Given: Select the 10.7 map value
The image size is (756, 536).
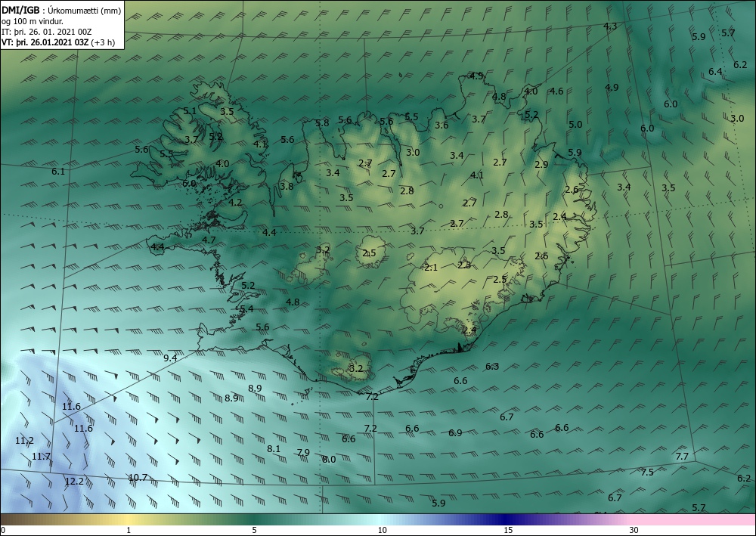Looking at the screenshot, I should [x=138, y=478].
